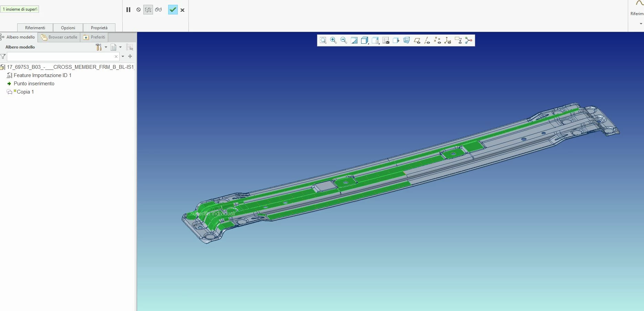The width and height of the screenshot is (644, 311).
Task: Expand the tree settings dropdown arrow
Action: tap(106, 47)
